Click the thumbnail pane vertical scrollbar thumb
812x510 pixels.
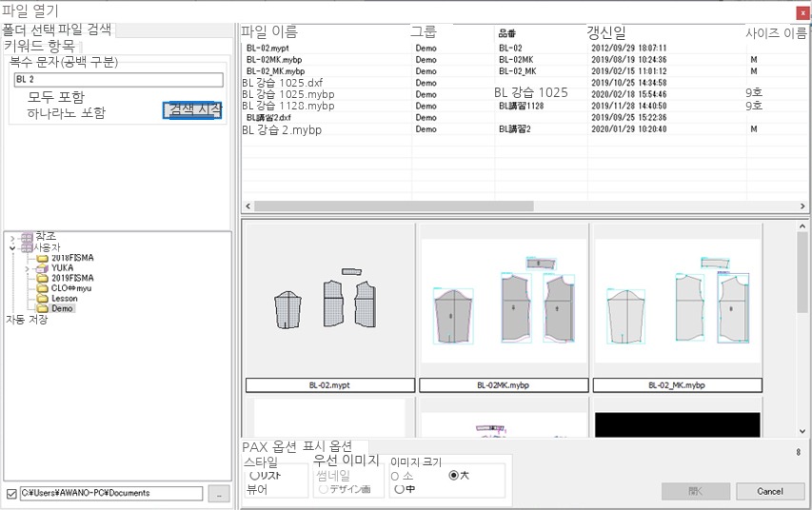(x=802, y=272)
